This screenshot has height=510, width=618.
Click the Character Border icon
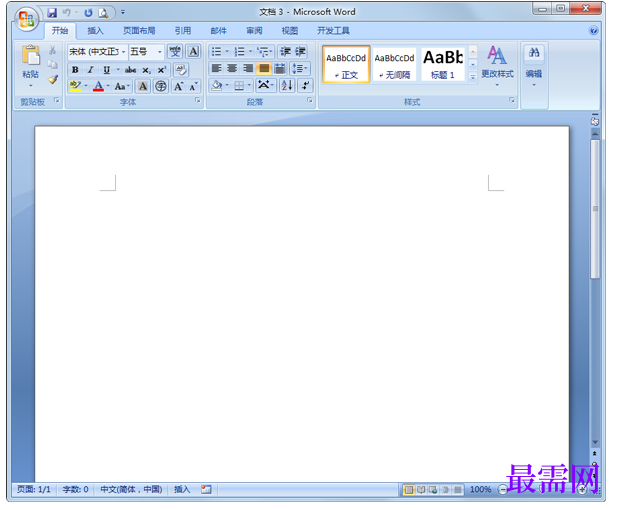coord(193,51)
